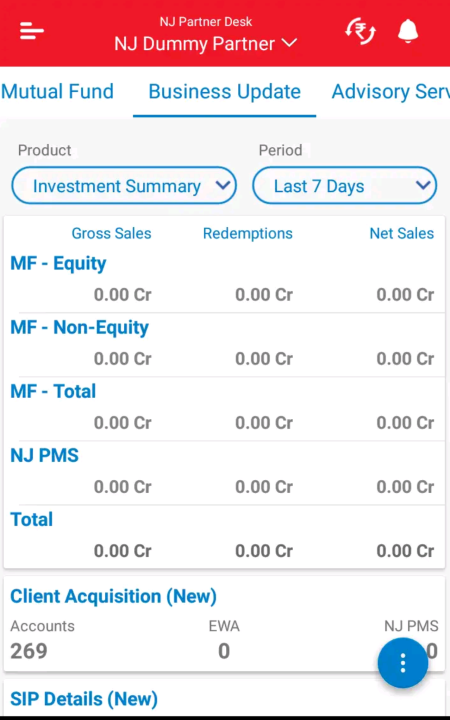Open the Last 7 Days period dropdown
This screenshot has height=720, width=450.
tap(344, 186)
